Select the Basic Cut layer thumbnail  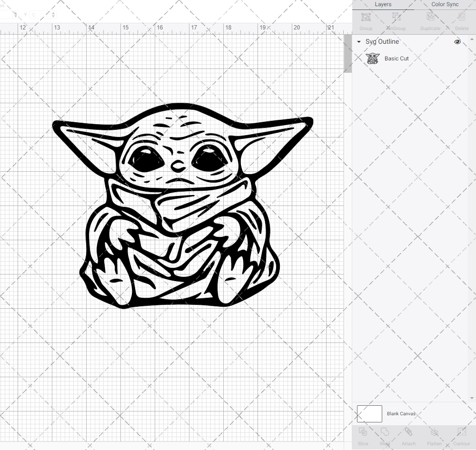click(x=373, y=58)
